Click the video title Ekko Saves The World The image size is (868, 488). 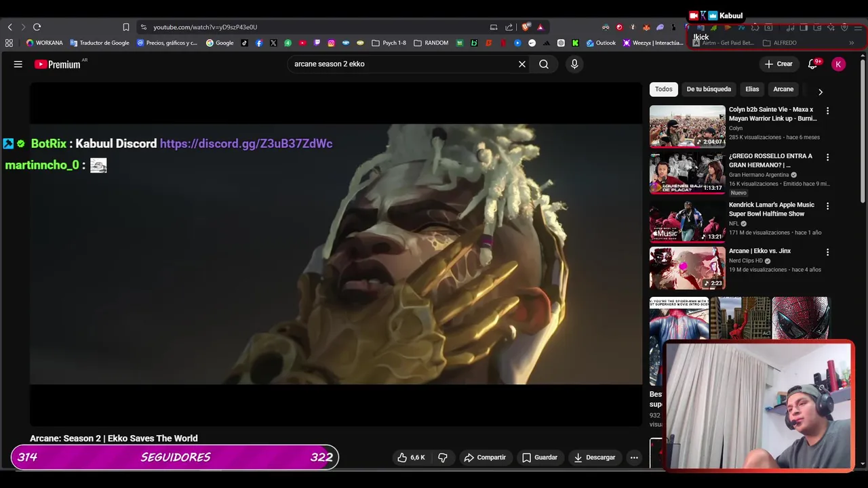coord(114,439)
